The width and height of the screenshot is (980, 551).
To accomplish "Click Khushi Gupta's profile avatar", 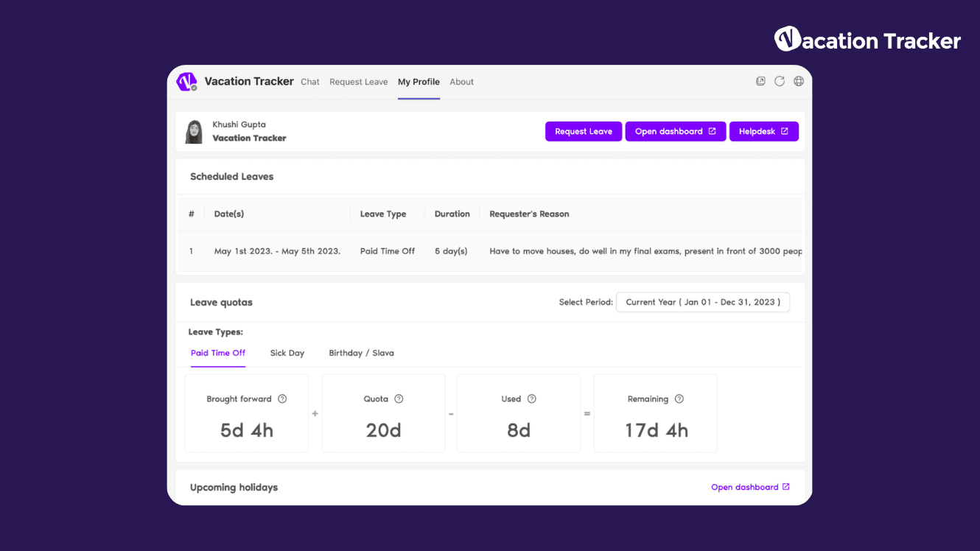I will [x=195, y=131].
